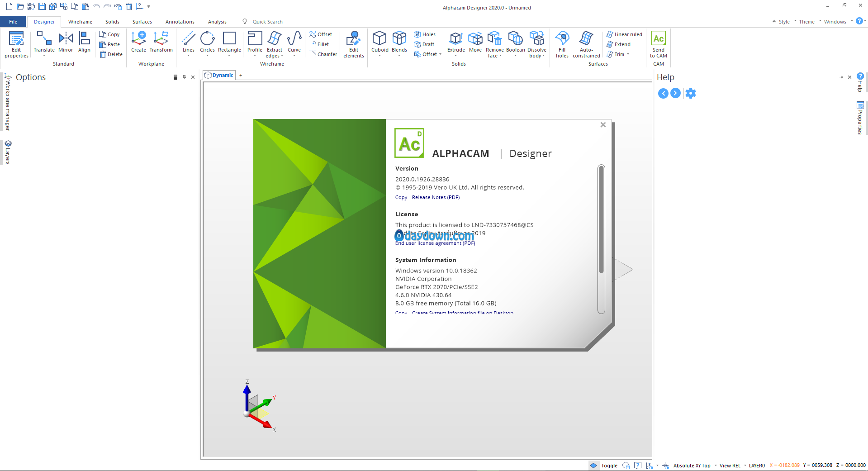The image size is (868, 471).
Task: Open the Layers side tab
Action: click(x=8, y=152)
